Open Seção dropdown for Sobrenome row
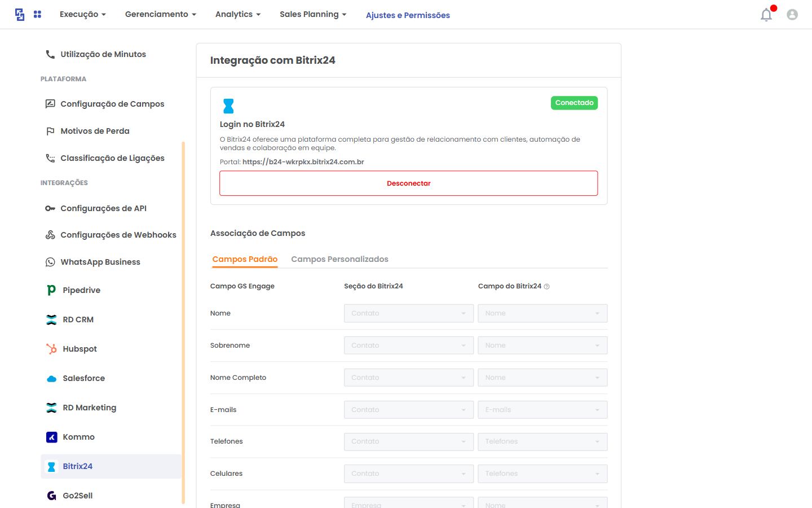Screen dimensions: 812x508 pos(409,345)
